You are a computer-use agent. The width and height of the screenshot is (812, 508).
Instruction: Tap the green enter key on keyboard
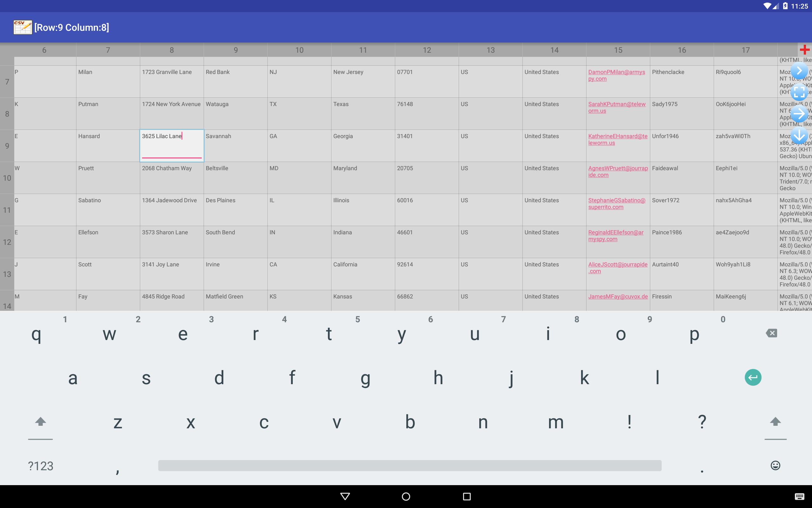click(x=753, y=377)
